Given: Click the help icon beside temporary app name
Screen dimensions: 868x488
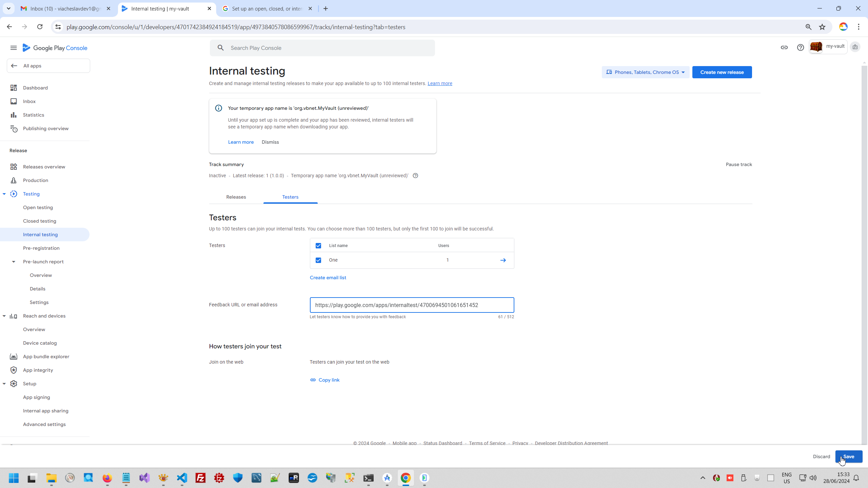Looking at the screenshot, I should [x=415, y=176].
